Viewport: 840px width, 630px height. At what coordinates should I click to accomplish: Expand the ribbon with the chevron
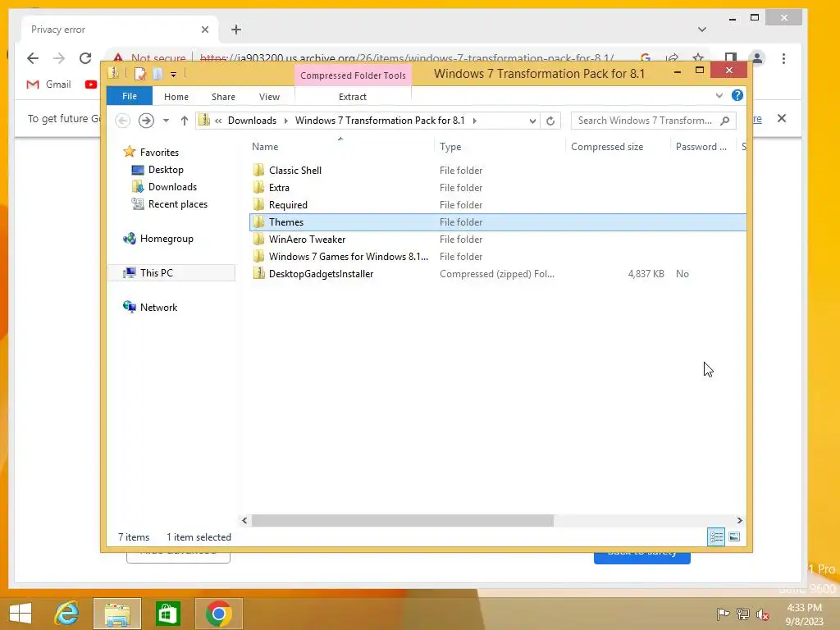[719, 95]
